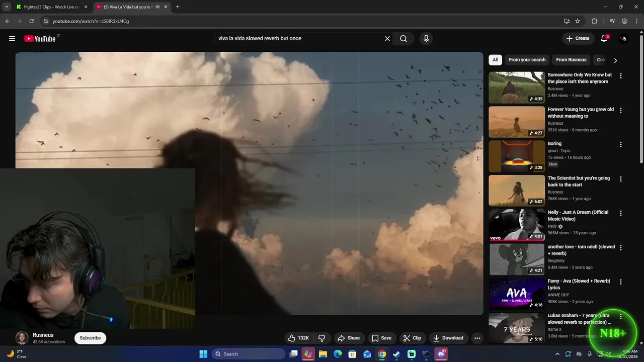Save the video to a playlist
This screenshot has width=644, height=362.
381,338
